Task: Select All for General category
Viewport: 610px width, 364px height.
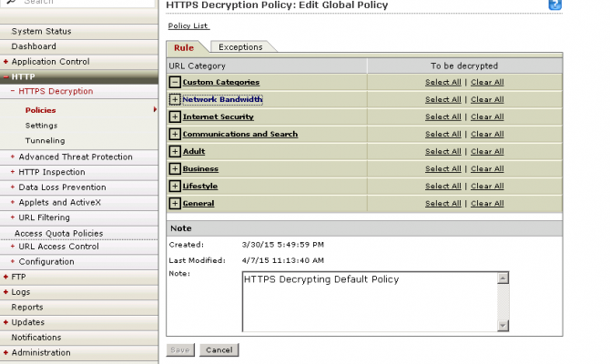Action: pyautogui.click(x=443, y=204)
